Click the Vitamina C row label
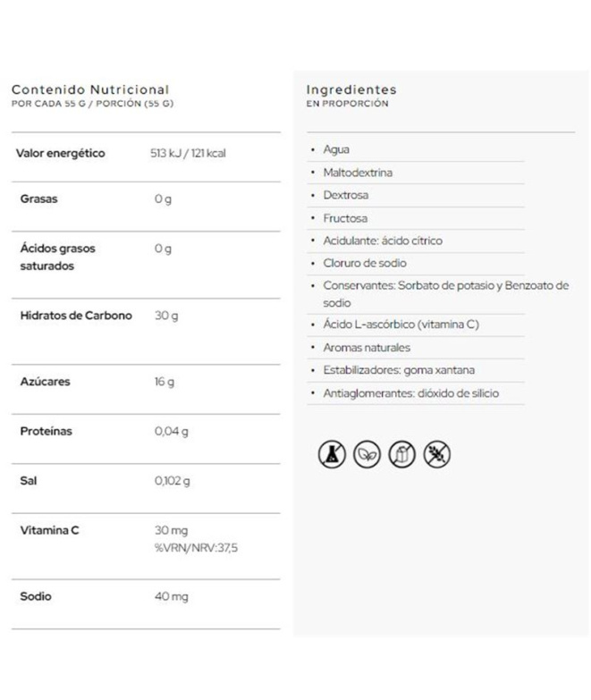This screenshot has width=591, height=700. click(49, 530)
